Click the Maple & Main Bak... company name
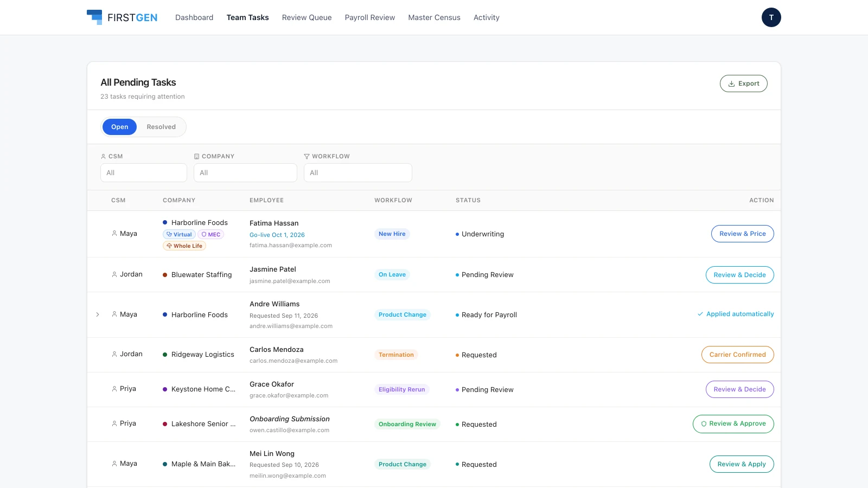This screenshot has width=868, height=488. tap(203, 464)
